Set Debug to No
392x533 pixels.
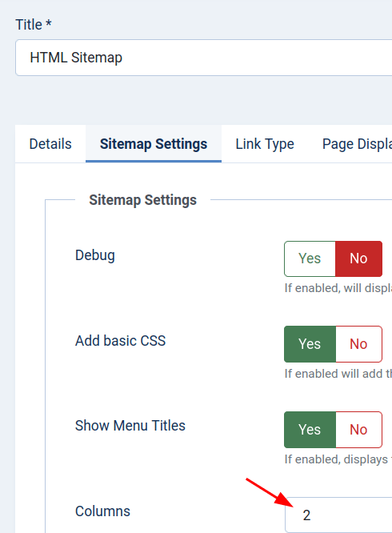tap(358, 258)
